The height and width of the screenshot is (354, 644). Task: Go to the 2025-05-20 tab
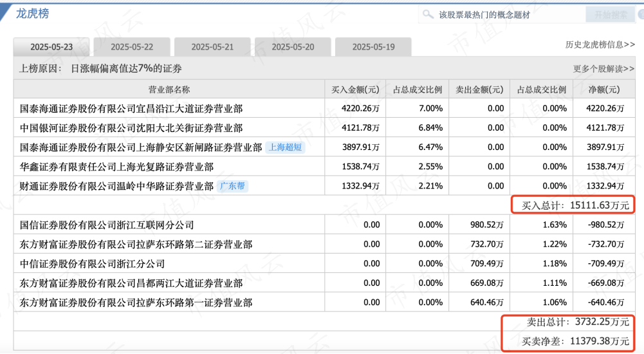tap(293, 47)
